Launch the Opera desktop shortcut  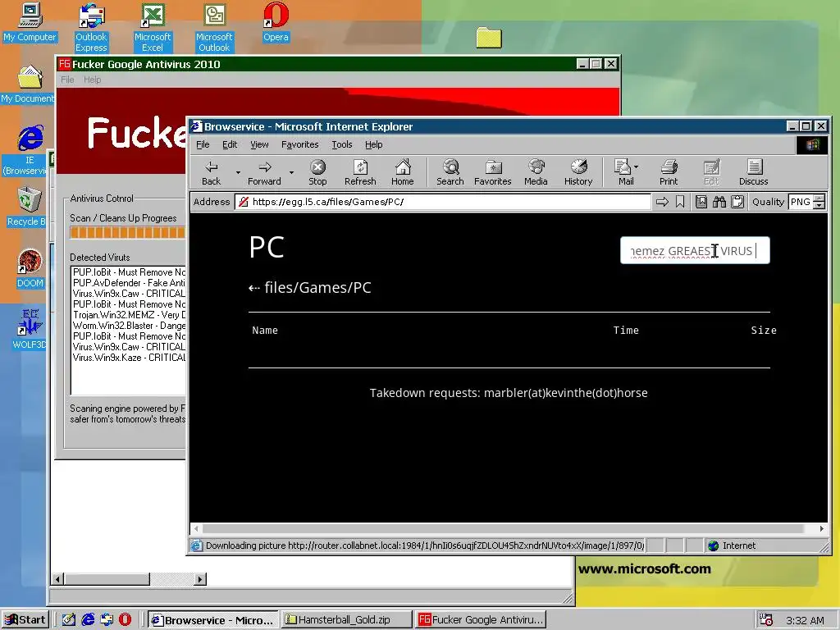[276, 22]
